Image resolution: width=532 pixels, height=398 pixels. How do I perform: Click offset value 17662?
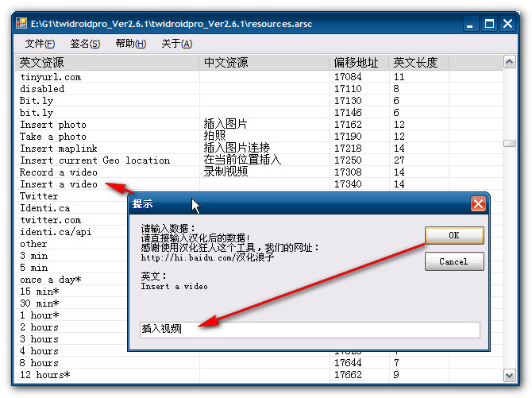pyautogui.click(x=348, y=375)
